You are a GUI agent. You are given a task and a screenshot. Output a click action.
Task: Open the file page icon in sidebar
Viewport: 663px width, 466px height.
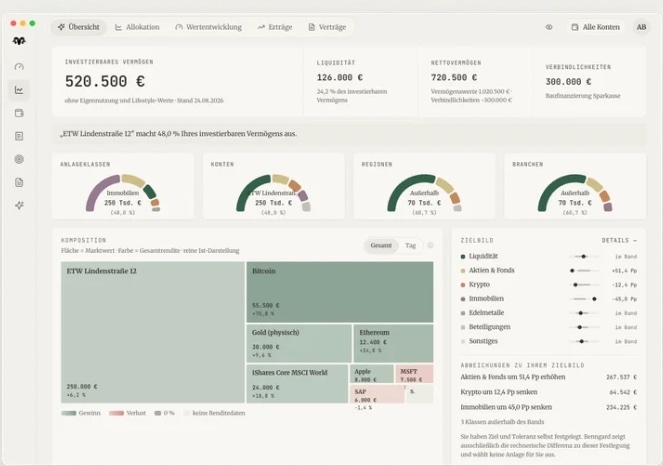(19, 182)
